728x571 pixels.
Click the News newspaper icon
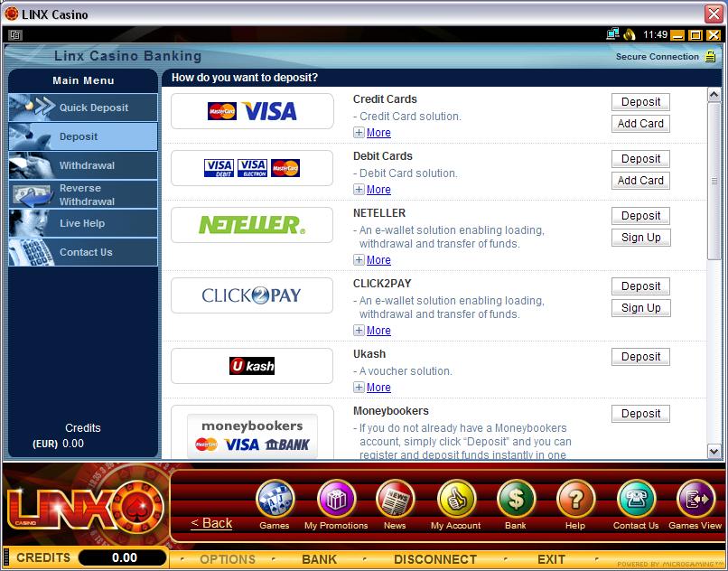395,499
